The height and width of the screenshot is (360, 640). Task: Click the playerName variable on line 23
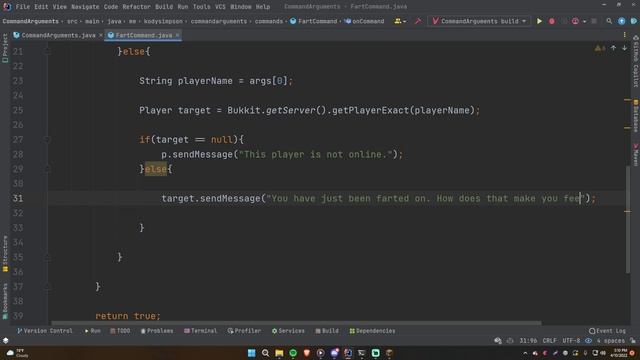(205, 81)
